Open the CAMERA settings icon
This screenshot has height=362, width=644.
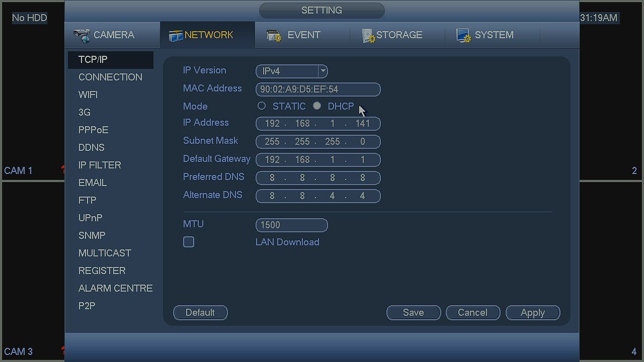[82, 35]
